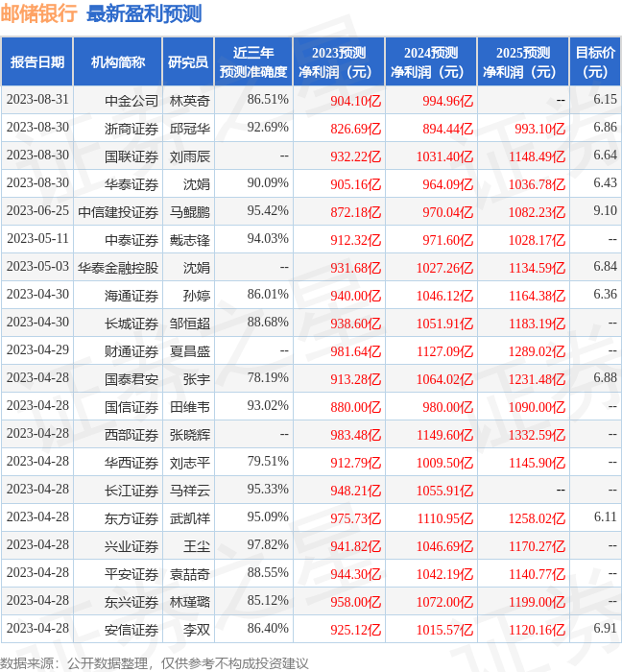622x672 pixels.
Task: Select the date cell 2023-06-25
Action: pos(37,211)
